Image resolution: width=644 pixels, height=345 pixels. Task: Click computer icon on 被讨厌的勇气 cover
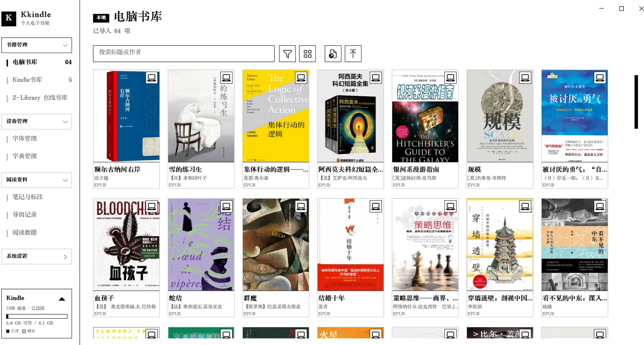point(600,78)
